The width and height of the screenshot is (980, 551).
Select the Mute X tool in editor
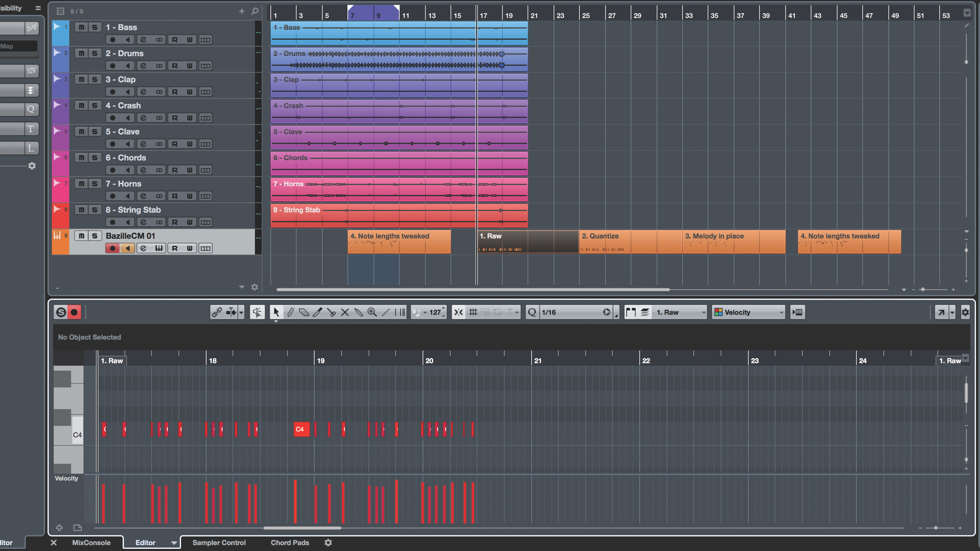[345, 312]
